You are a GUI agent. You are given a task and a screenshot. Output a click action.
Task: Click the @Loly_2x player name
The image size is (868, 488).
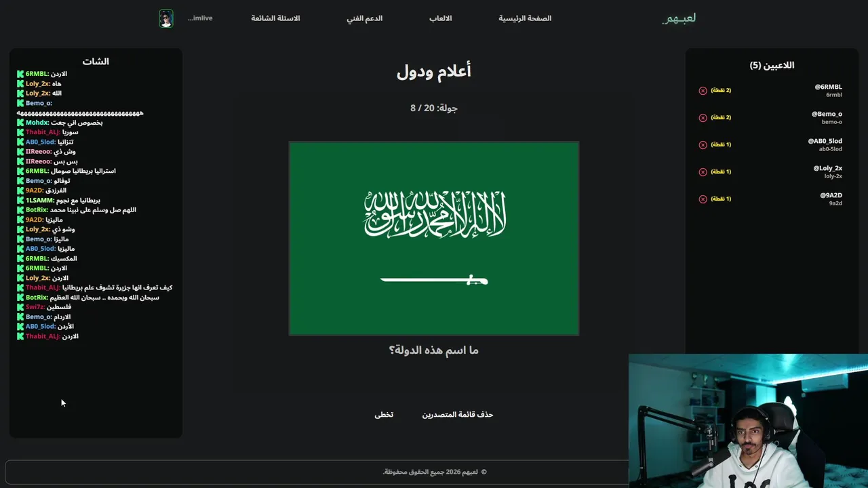point(827,169)
